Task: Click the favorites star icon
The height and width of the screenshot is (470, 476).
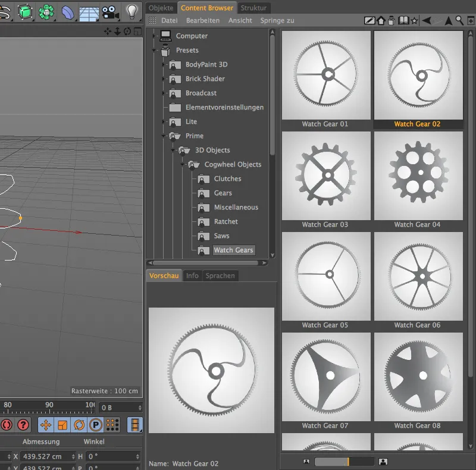Action: click(x=414, y=21)
